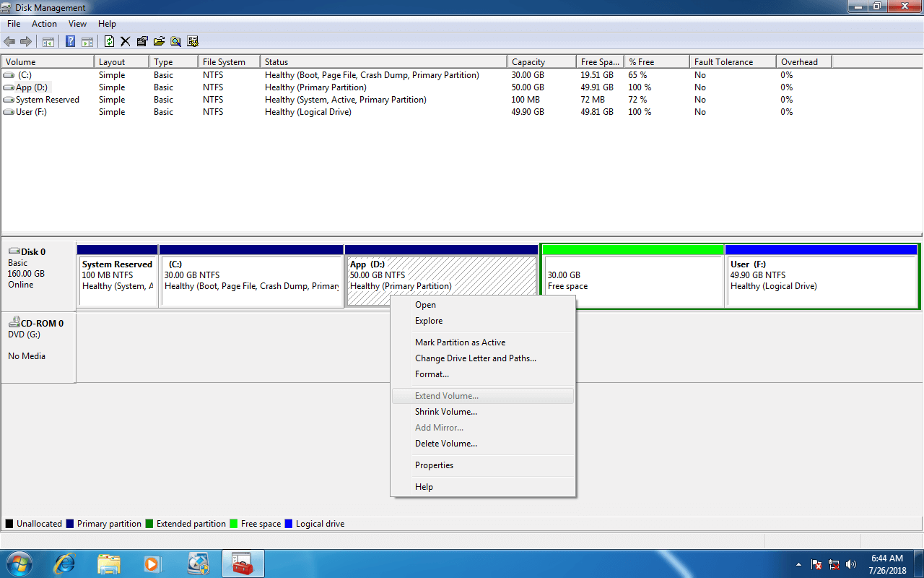Click the '100 MB' capacity cell
Screen dimensions: 924x578
coord(526,100)
